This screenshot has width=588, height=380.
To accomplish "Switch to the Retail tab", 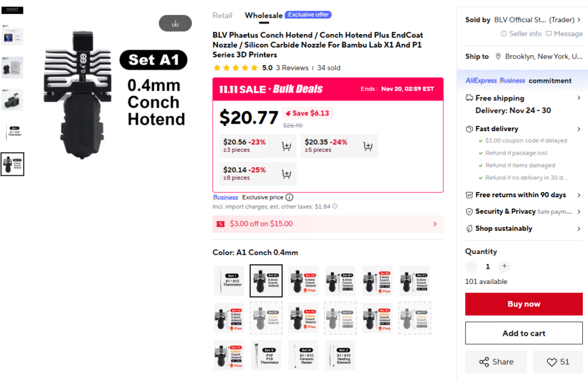I will pos(222,16).
